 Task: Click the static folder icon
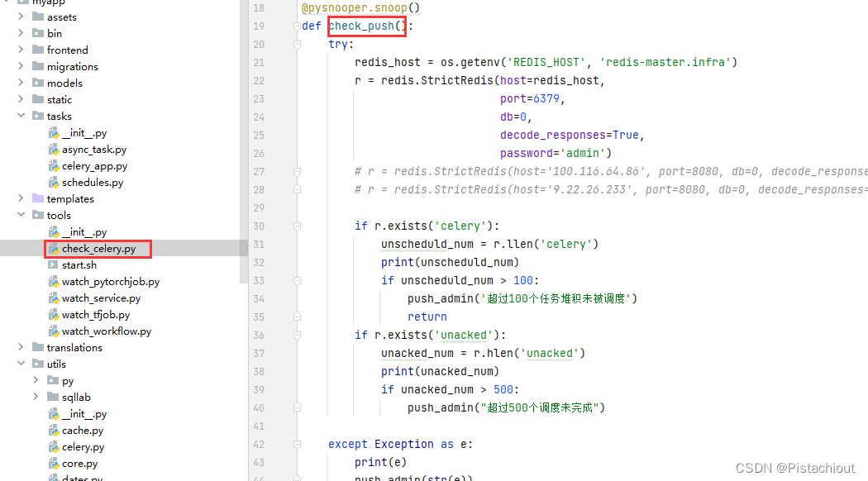[38, 99]
